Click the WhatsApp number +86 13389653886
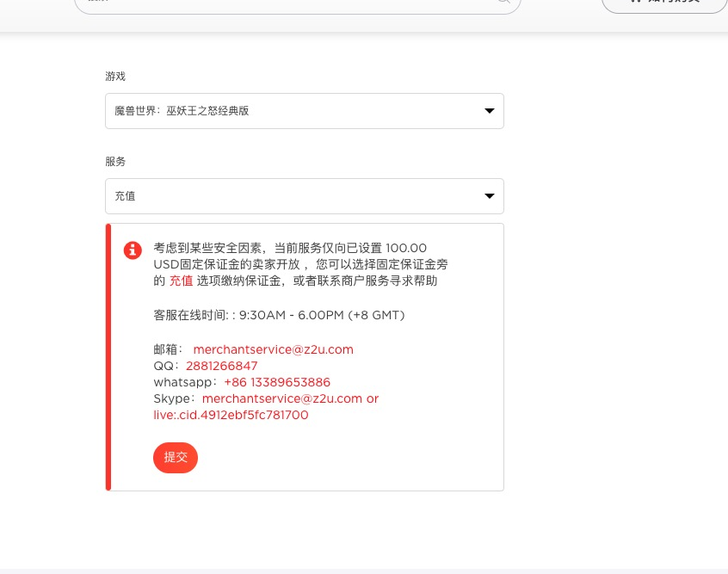 [277, 382]
